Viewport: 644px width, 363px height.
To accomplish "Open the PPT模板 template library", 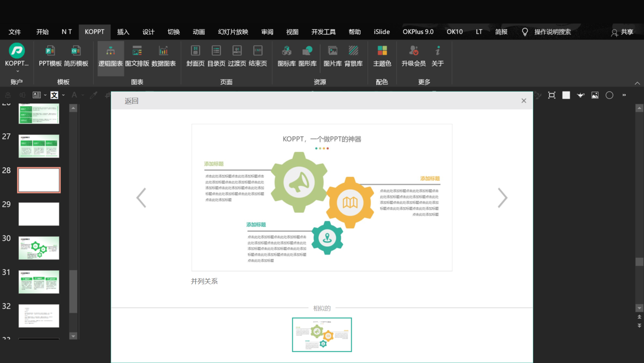I will [x=50, y=56].
